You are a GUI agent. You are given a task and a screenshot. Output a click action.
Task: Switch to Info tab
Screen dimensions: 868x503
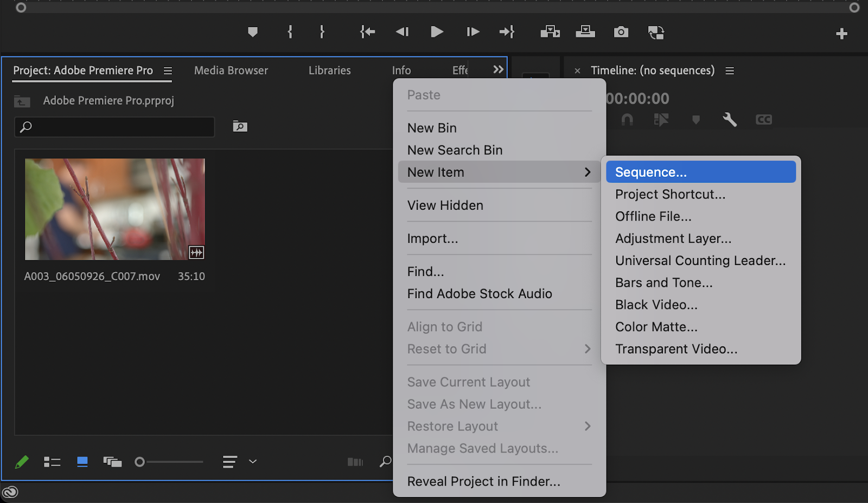point(401,70)
